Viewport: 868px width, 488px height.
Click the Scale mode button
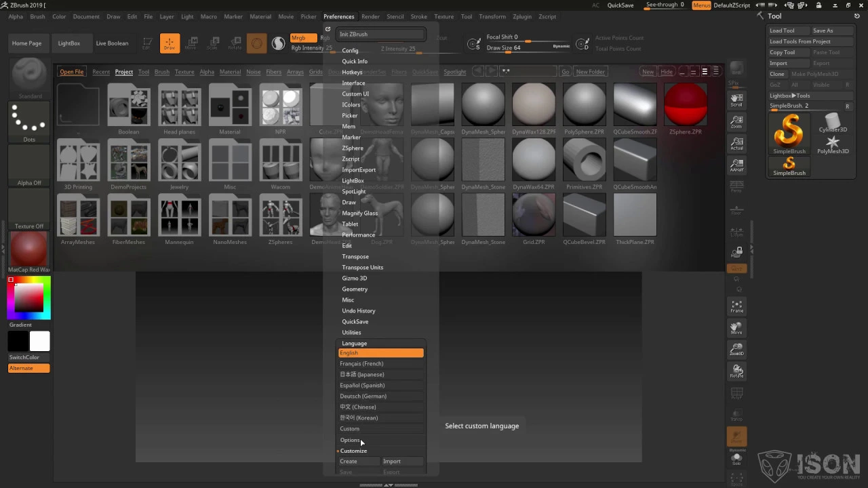[213, 43]
